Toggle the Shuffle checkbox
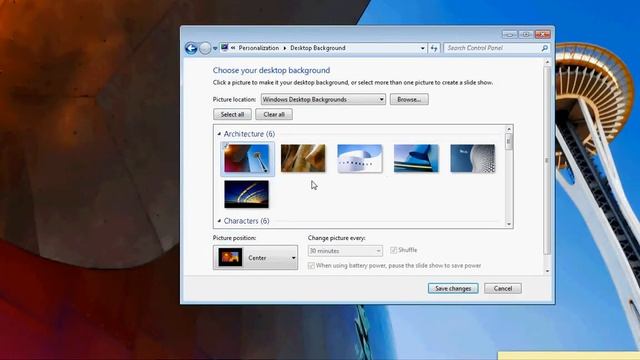Image resolution: width=640 pixels, height=360 pixels. (x=393, y=250)
